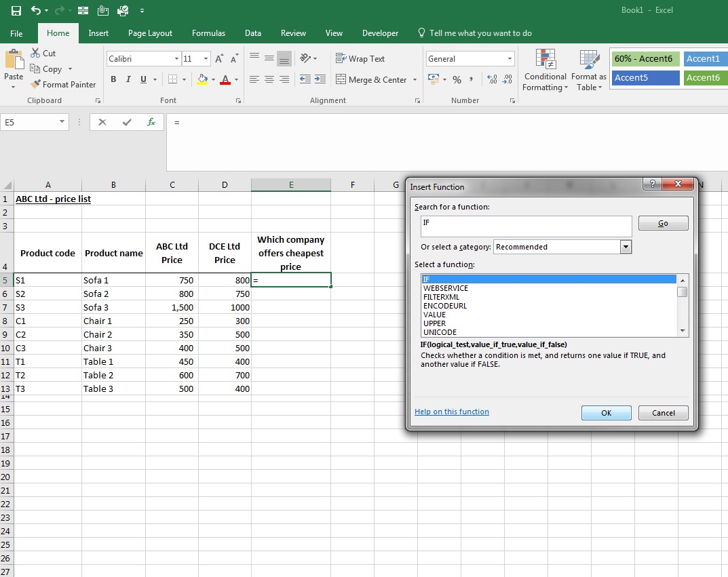Apply Comma Style formatting
The image size is (728, 577).
tap(472, 79)
